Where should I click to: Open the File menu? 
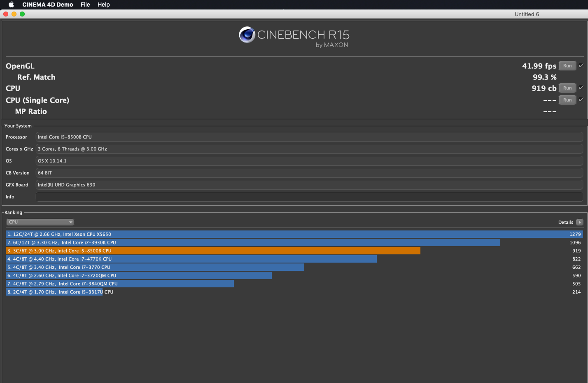point(85,5)
